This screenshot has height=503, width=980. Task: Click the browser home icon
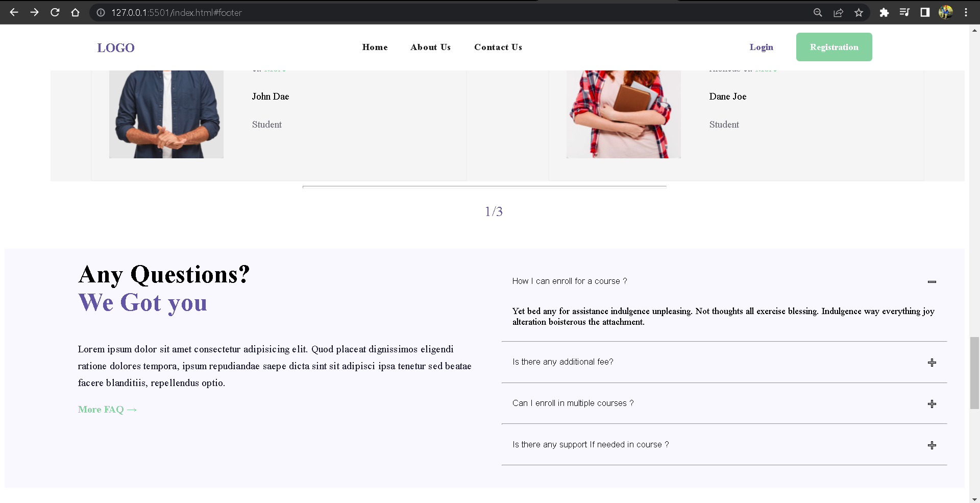point(76,13)
